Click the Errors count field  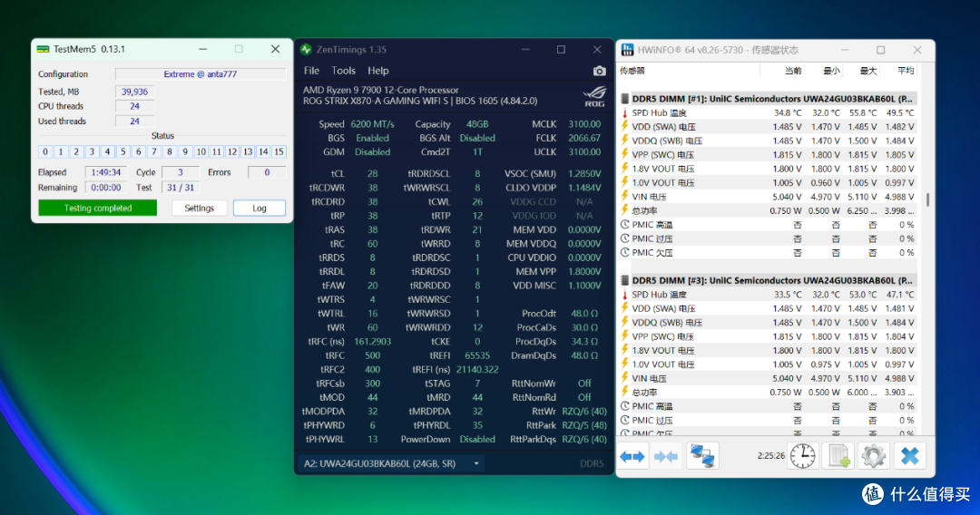(x=267, y=172)
